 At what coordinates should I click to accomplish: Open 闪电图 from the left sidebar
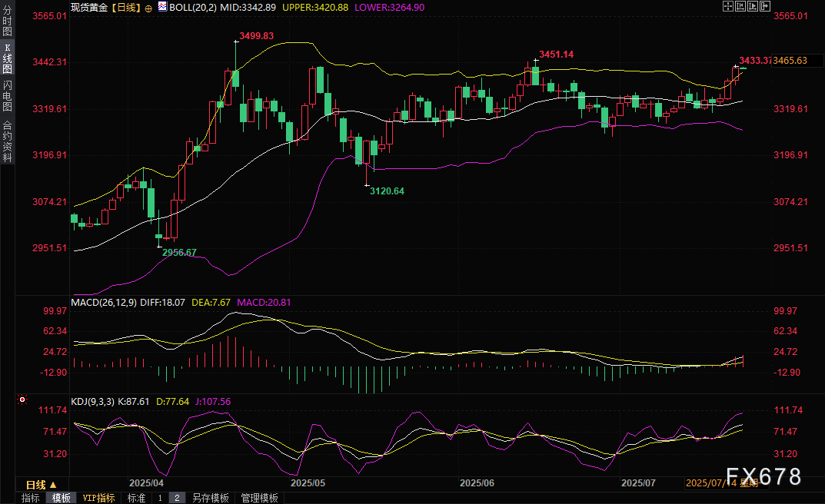coord(7,96)
